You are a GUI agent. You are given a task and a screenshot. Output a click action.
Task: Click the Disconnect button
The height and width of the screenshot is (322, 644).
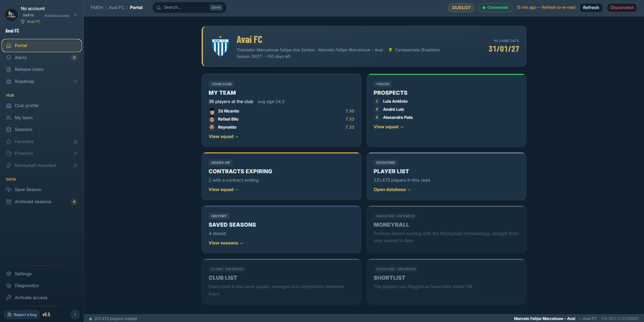(x=622, y=8)
